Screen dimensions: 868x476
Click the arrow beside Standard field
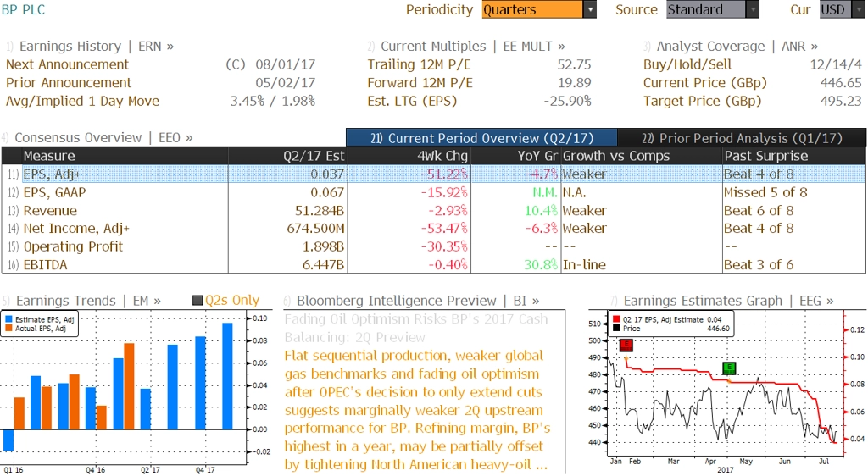click(753, 9)
